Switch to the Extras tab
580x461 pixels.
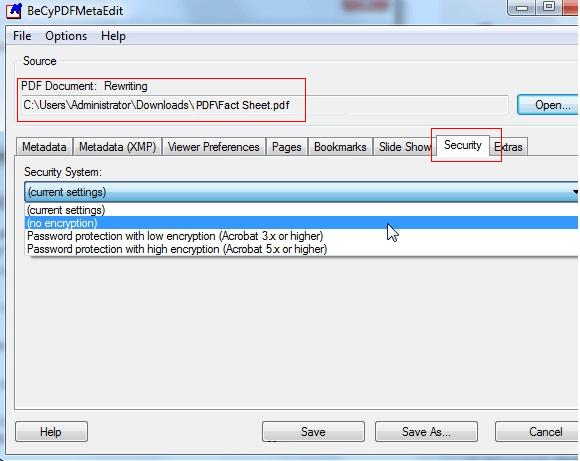pyautogui.click(x=509, y=147)
